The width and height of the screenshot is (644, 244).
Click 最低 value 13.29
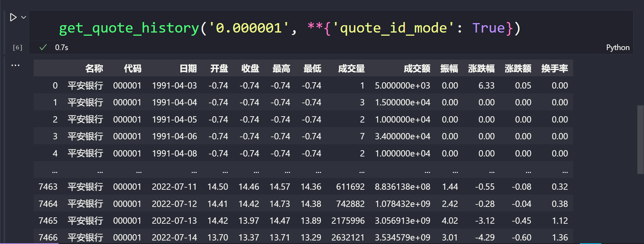tap(311, 238)
